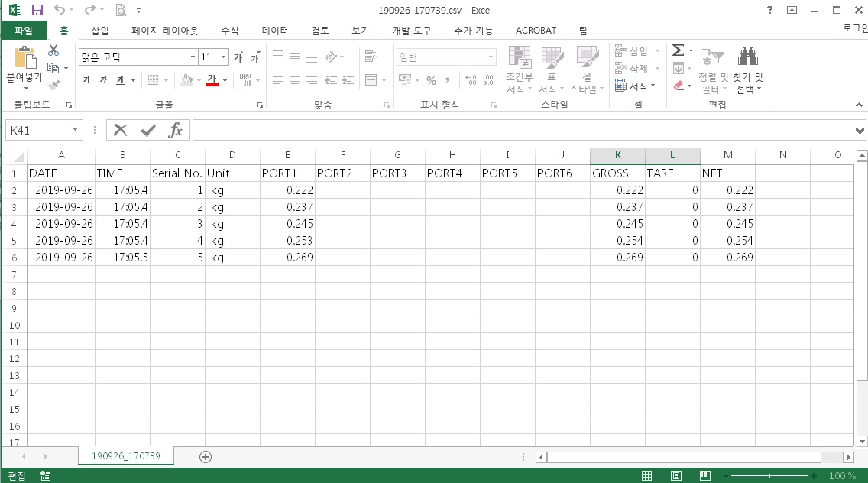Viewport: 868px width, 483px height.
Task: Click the Paste clipboard icon
Action: (x=25, y=57)
